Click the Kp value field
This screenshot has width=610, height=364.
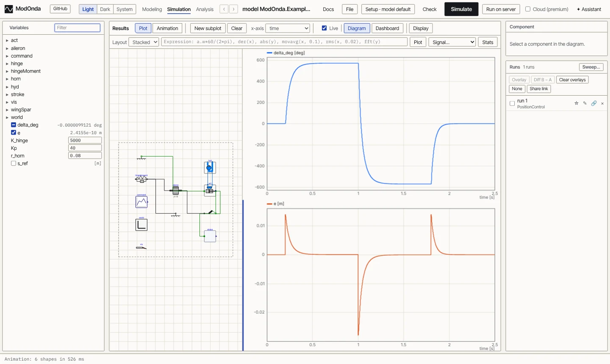pyautogui.click(x=85, y=148)
